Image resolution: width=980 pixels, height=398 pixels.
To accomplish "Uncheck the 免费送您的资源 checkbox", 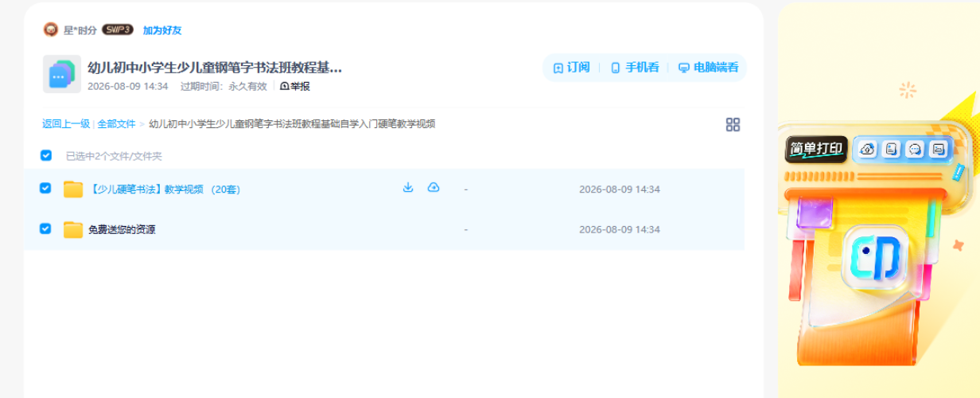I will click(45, 228).
